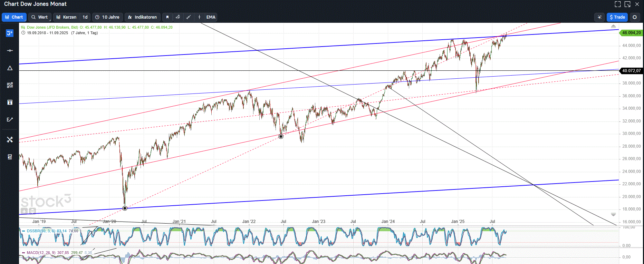This screenshot has width=644, height=264.
Task: Pick the triangle shape tool in sidebar
Action: click(x=10, y=68)
